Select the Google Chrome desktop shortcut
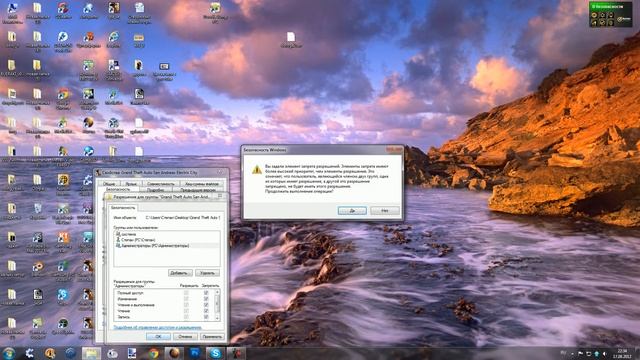 [x=63, y=98]
